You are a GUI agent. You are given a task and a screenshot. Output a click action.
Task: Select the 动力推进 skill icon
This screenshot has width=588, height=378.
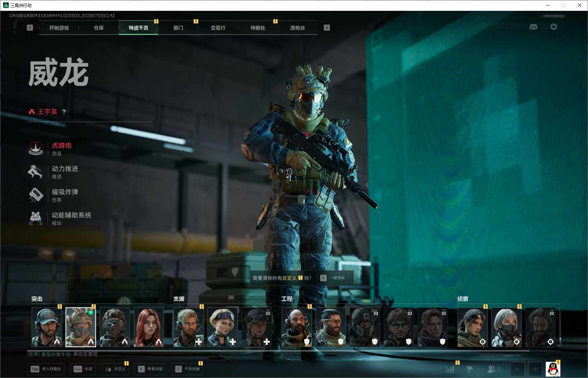(x=36, y=172)
